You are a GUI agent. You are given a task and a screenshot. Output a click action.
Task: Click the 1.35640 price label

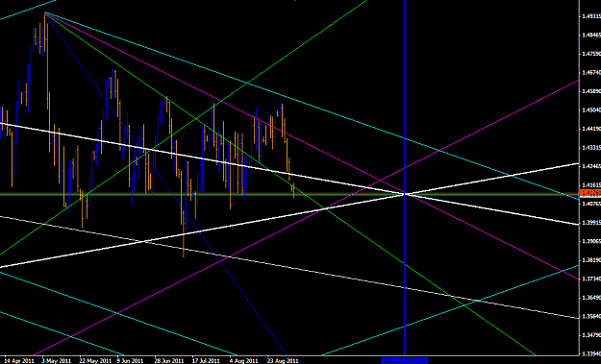[x=591, y=317]
